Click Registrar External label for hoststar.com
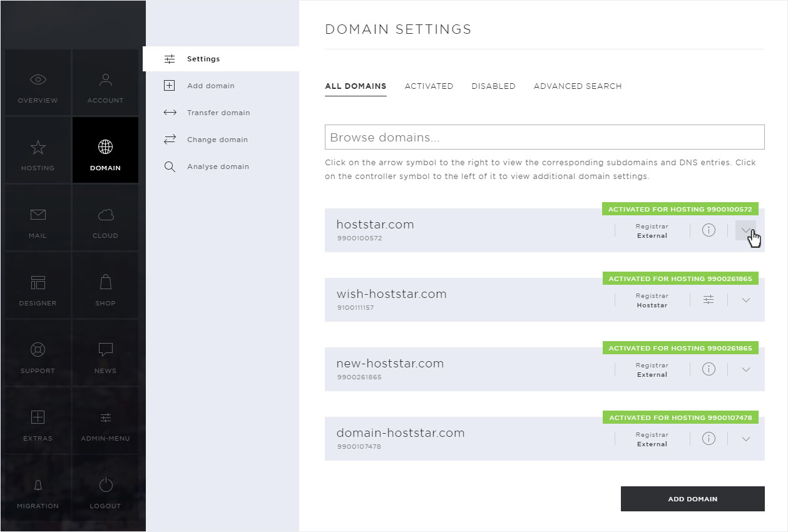788x532 pixels. tap(652, 231)
